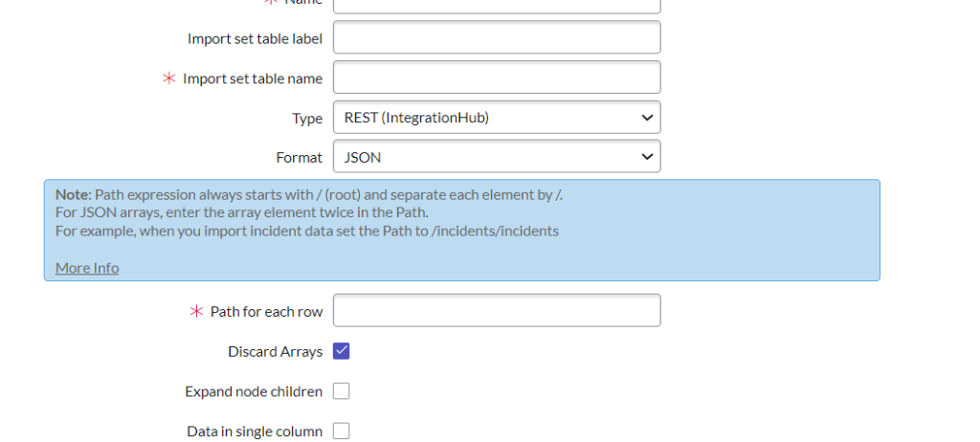Select the 'Type' field caption text
This screenshot has height=442, width=980.
point(307,119)
